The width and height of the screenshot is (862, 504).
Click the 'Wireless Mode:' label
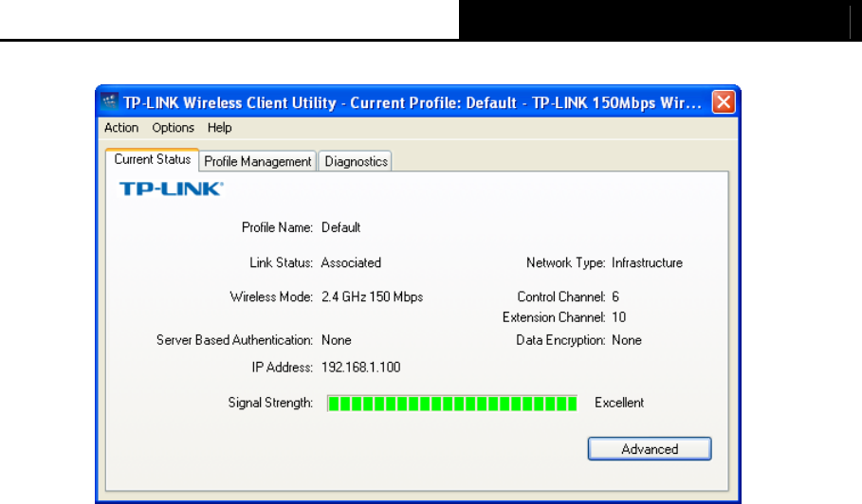pyautogui.click(x=271, y=297)
